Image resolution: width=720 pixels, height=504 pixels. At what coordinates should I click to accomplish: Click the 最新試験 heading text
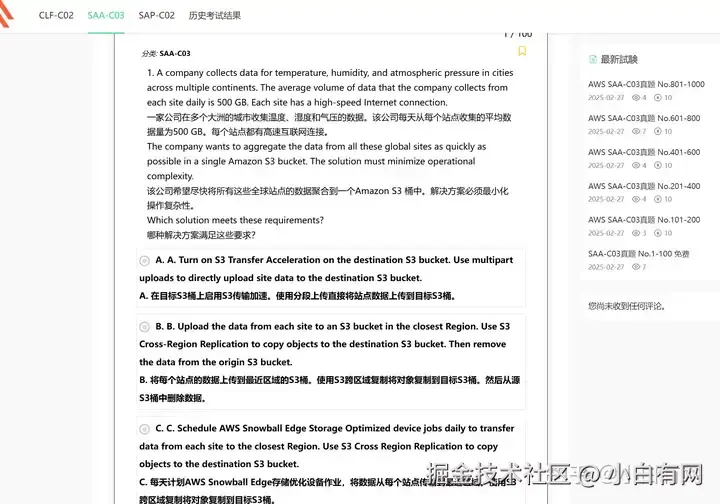click(619, 59)
